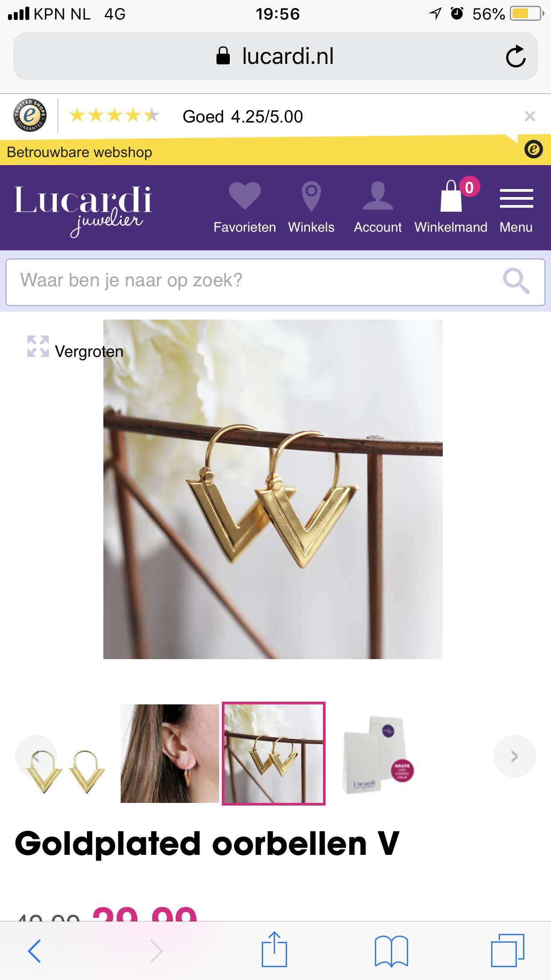The width and height of the screenshot is (551, 980).
Task: Click the search magnifier icon
Action: point(516,281)
